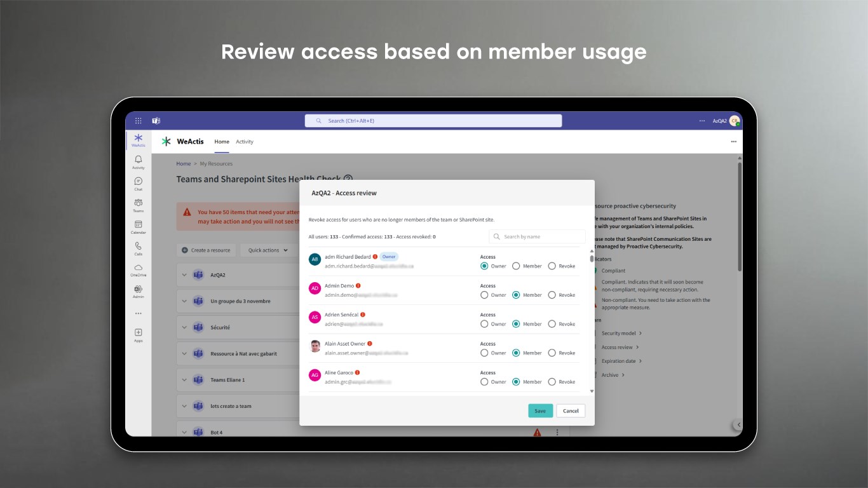The height and width of the screenshot is (488, 868).
Task: Select Member for Adrien Senécal
Action: pyautogui.click(x=516, y=324)
